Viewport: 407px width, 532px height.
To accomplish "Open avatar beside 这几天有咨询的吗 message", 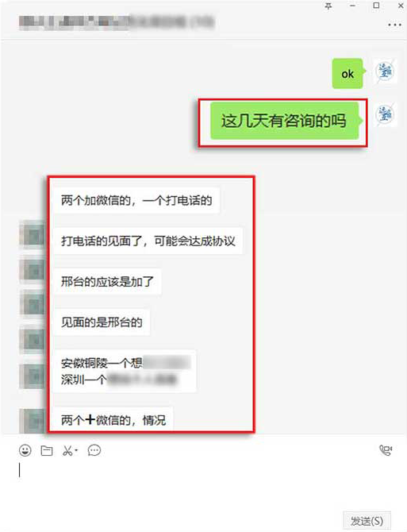I will (x=386, y=114).
